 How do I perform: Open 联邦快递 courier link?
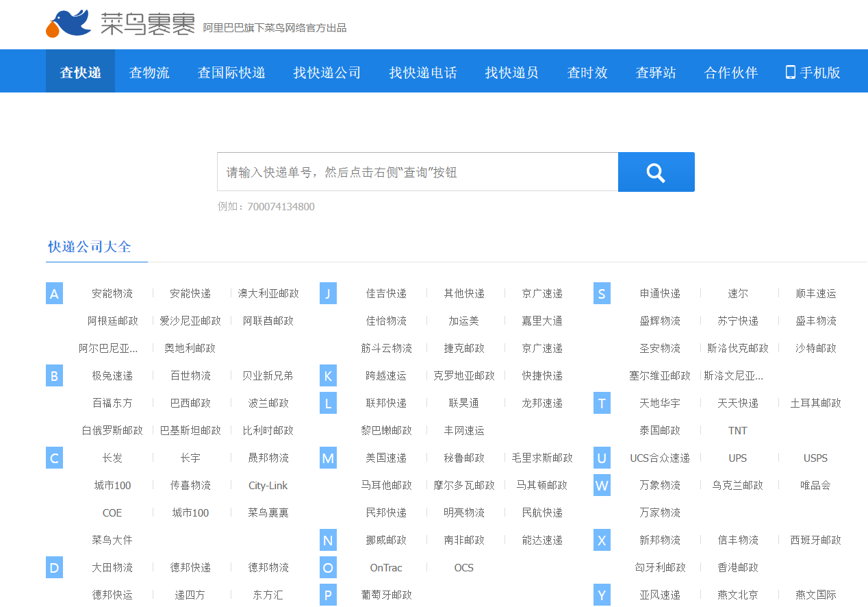coord(386,403)
